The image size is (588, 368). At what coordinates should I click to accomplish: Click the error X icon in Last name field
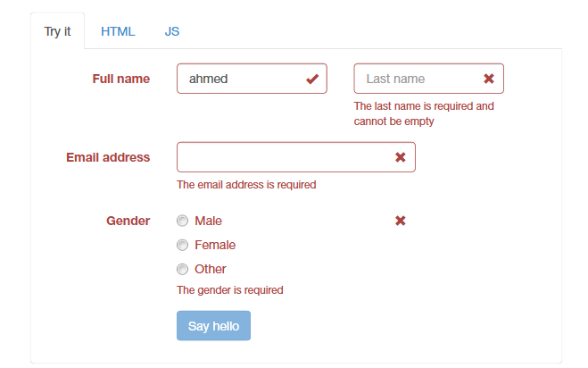[x=489, y=79]
